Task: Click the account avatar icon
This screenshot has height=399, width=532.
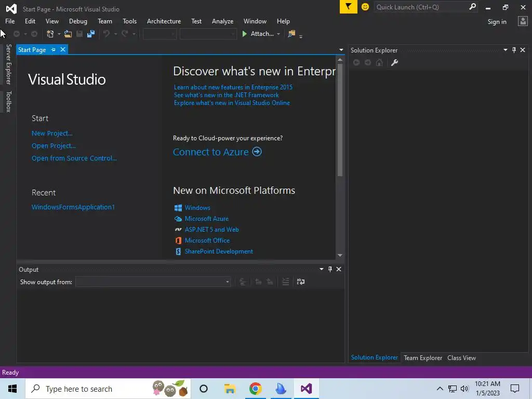Action: [523, 21]
